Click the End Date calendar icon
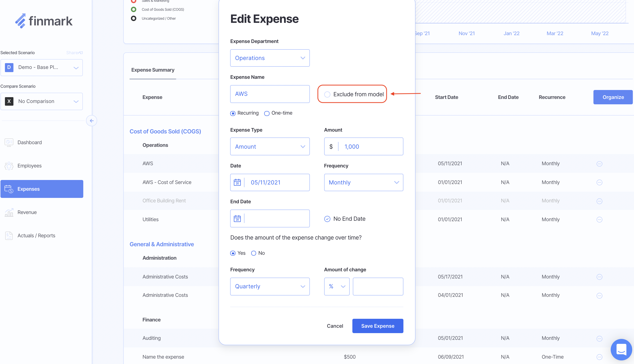The image size is (634, 364). point(237,218)
